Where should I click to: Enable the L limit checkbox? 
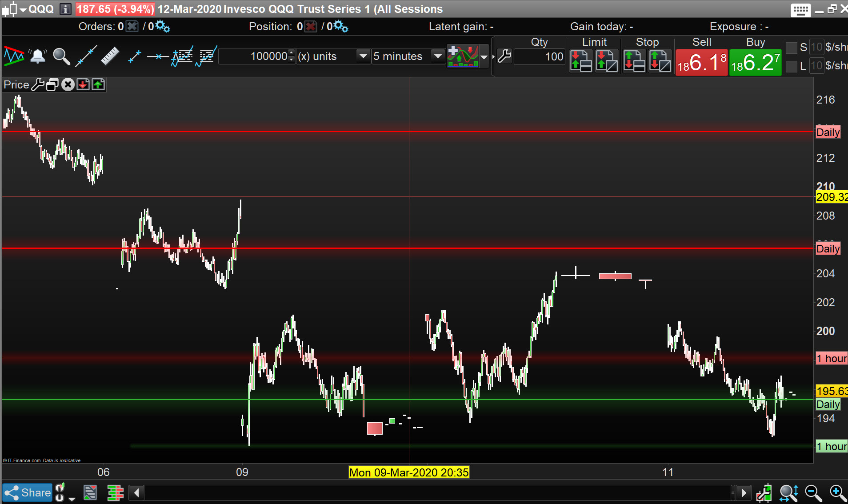pos(792,66)
